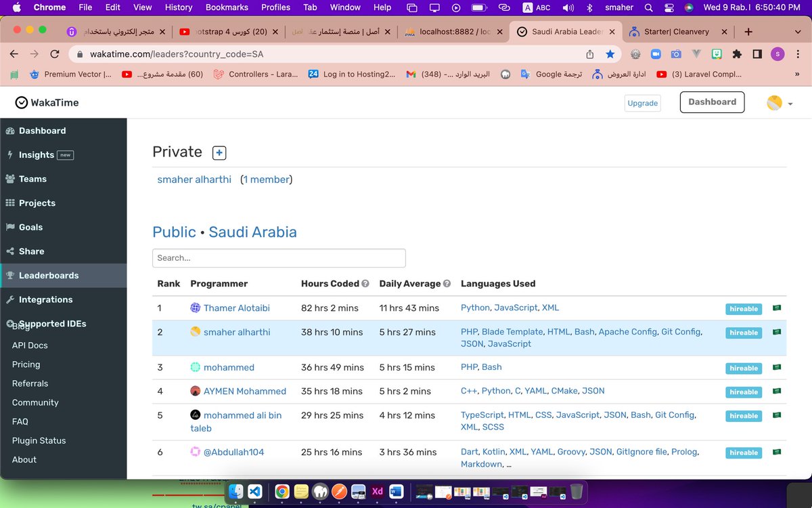
Task: Open the user avatar dropdown in WakaTime header
Action: pos(780,103)
